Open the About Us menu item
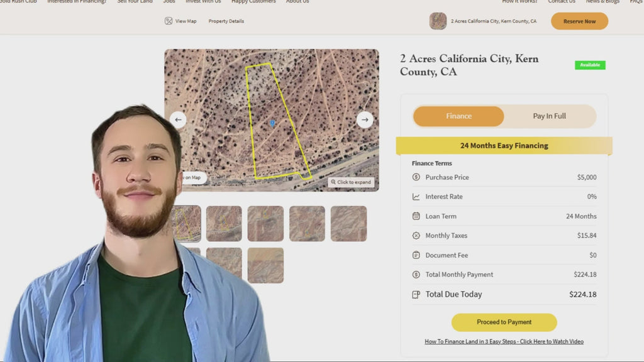This screenshot has width=644, height=362. pos(297,2)
